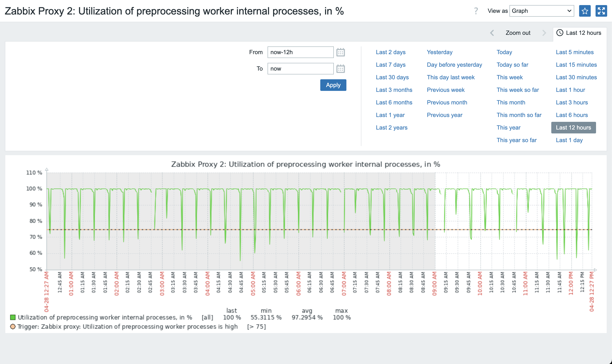Select This year range
The height and width of the screenshot is (364, 612).
(508, 128)
